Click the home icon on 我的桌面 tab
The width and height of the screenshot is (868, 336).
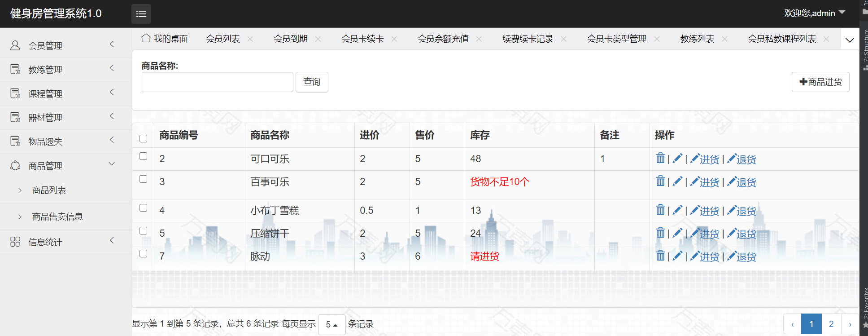coord(146,38)
